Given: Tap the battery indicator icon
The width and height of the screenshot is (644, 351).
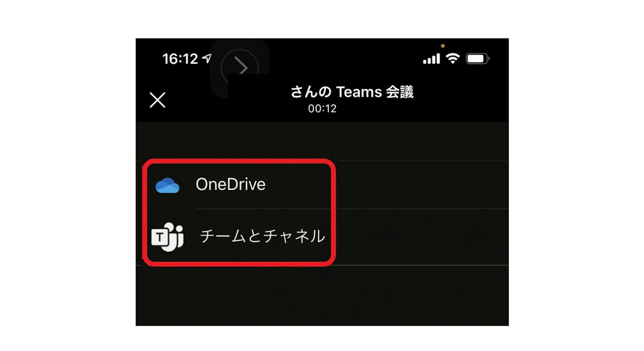Looking at the screenshot, I should pyautogui.click(x=477, y=59).
